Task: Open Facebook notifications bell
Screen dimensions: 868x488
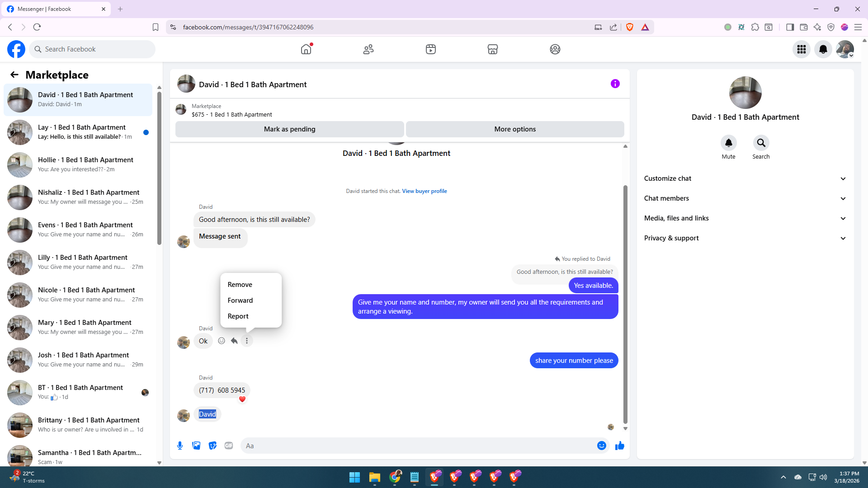Action: coord(823,49)
